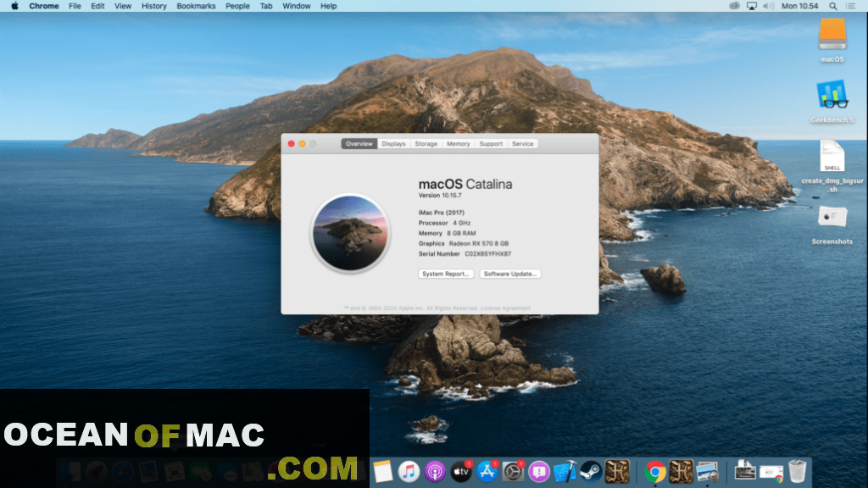
Task: Open the Bookmarks menu
Action: coord(196,6)
